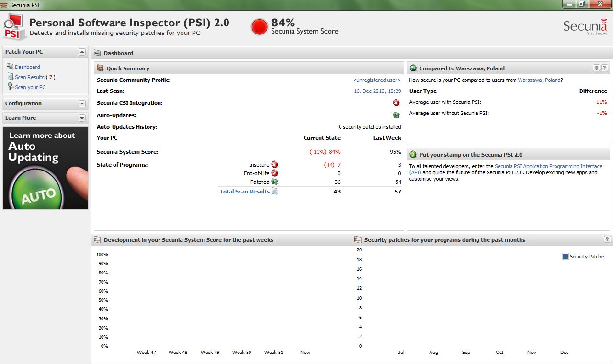
Task: Click the Jul month axis label
Action: [x=401, y=352]
